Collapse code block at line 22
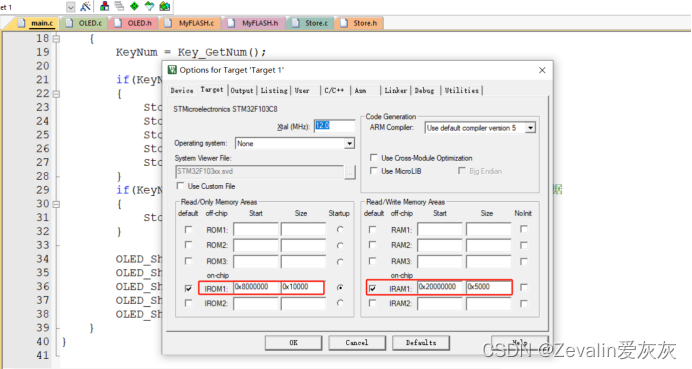692x369 pixels. [56, 94]
